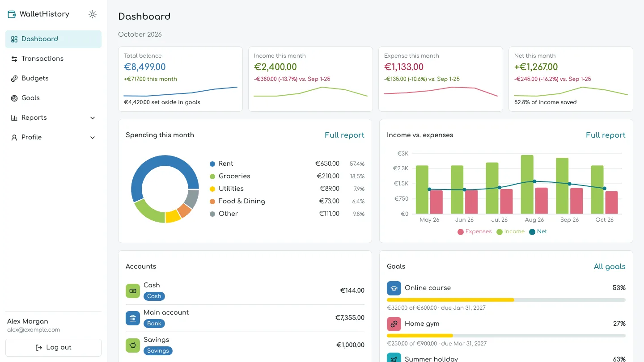Click the Summer holiday plane icon

(394, 358)
